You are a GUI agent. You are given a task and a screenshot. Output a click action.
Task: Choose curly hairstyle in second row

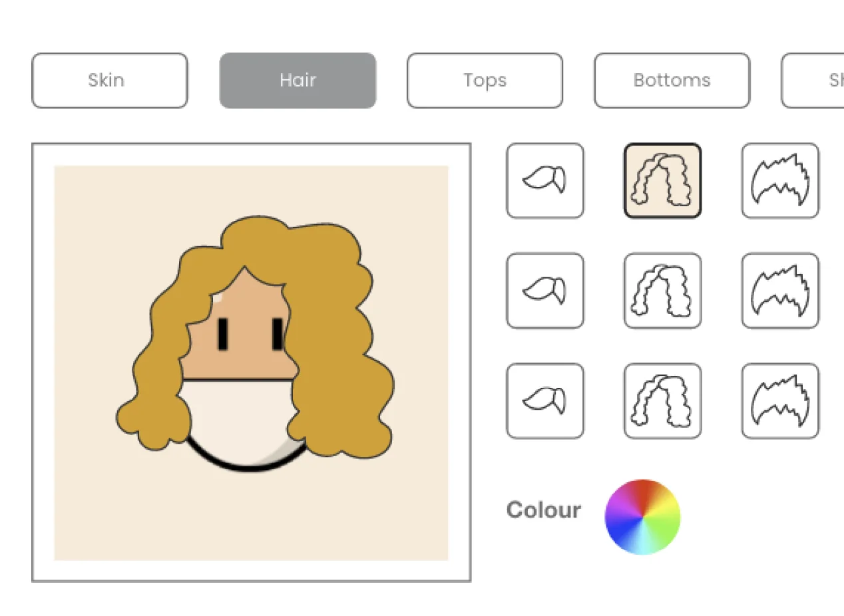[x=662, y=291]
